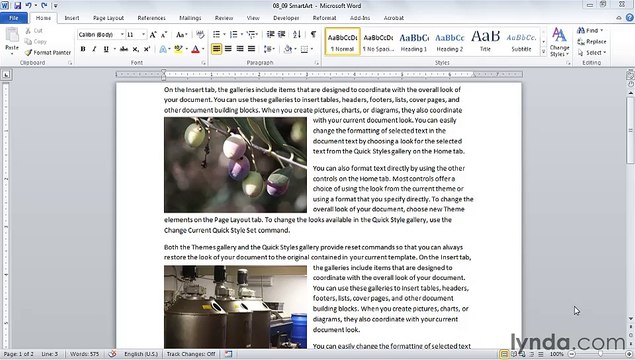Apply the Normal style
This screenshot has height=360, width=635.
(343, 42)
